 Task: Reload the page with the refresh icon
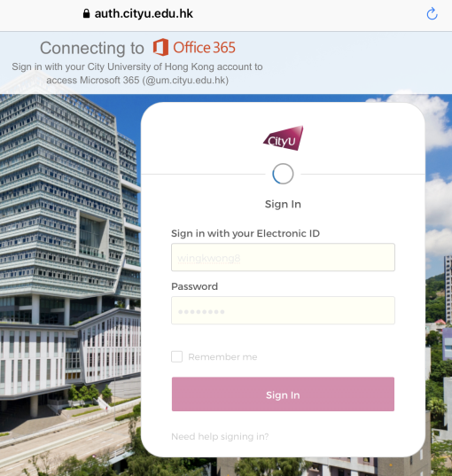coord(432,13)
